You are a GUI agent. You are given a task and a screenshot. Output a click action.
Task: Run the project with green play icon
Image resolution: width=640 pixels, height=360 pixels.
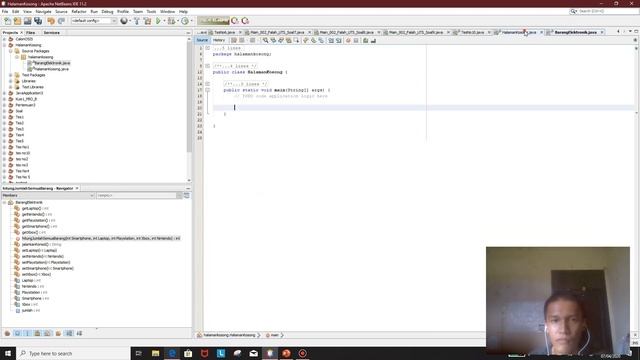coord(158,21)
